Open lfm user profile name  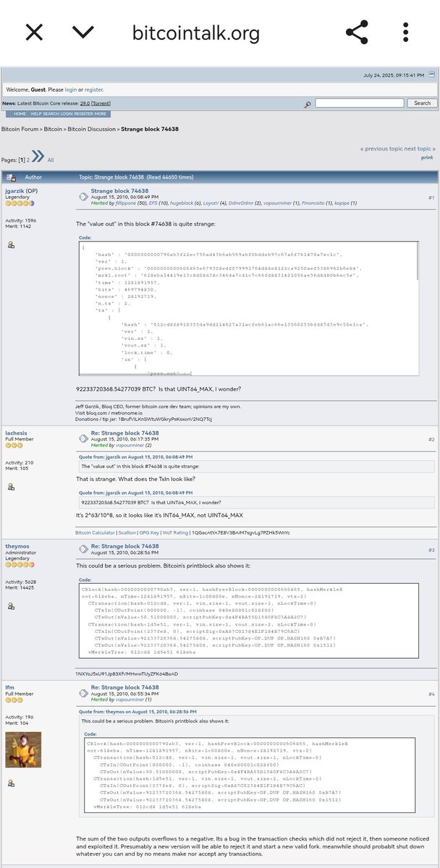tap(9, 687)
